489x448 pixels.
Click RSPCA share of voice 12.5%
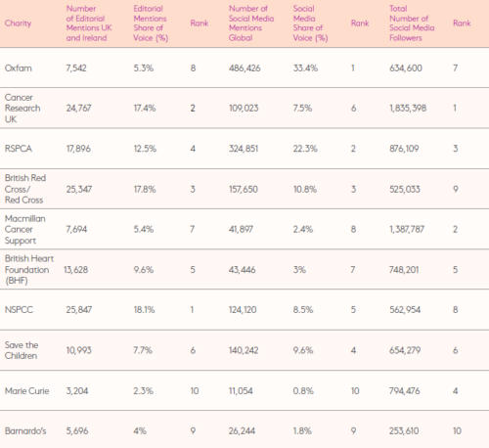click(145, 149)
